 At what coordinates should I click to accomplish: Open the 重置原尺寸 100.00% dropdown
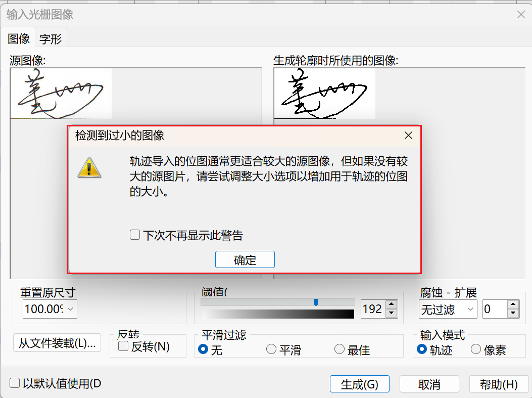tap(50, 309)
